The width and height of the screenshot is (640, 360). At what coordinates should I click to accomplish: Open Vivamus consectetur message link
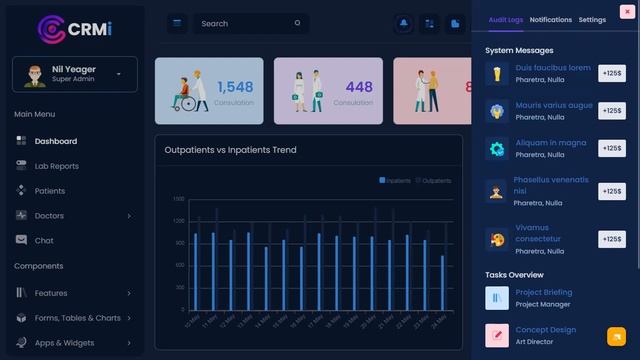pyautogui.click(x=538, y=233)
